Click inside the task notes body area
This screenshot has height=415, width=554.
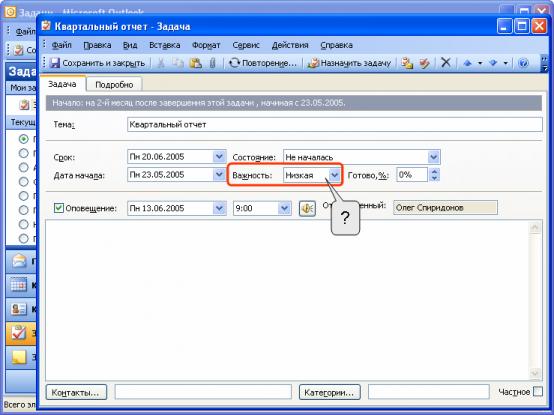286,300
